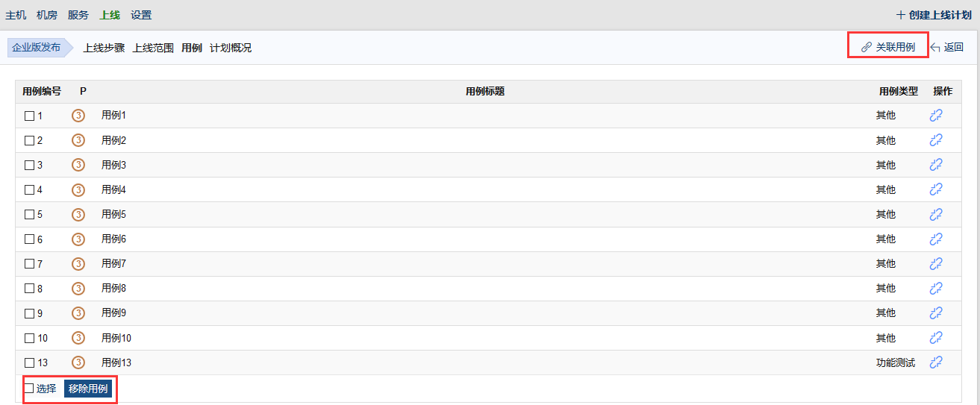Click the unlink icon for 用例3
Image resolution: width=980 pixels, height=405 pixels.
coord(936,165)
